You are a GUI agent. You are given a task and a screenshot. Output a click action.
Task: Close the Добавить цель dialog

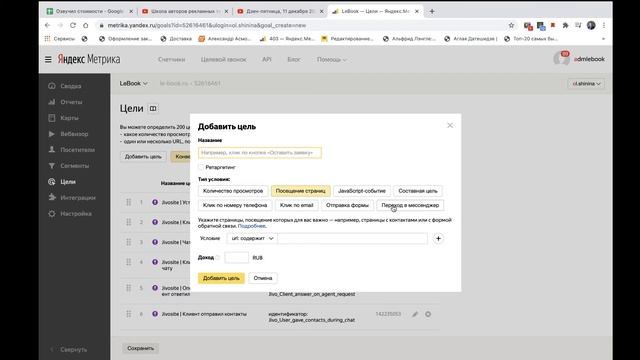pyautogui.click(x=450, y=125)
